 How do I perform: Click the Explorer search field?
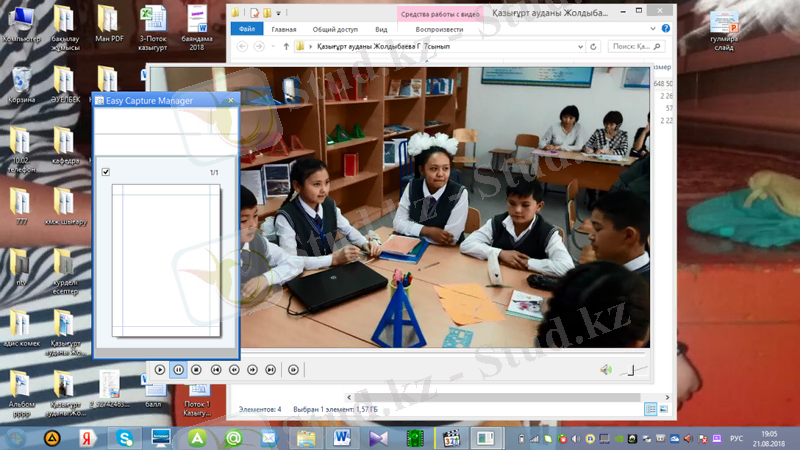(633, 46)
